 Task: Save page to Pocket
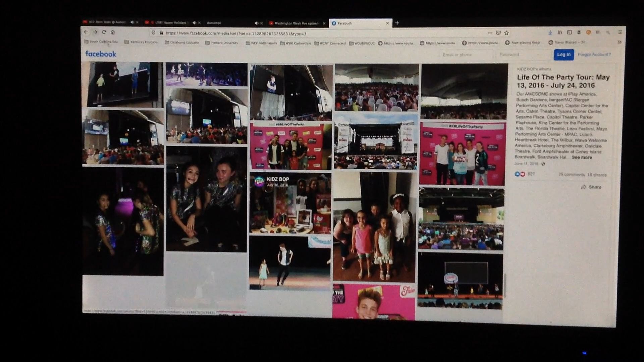[x=498, y=33]
